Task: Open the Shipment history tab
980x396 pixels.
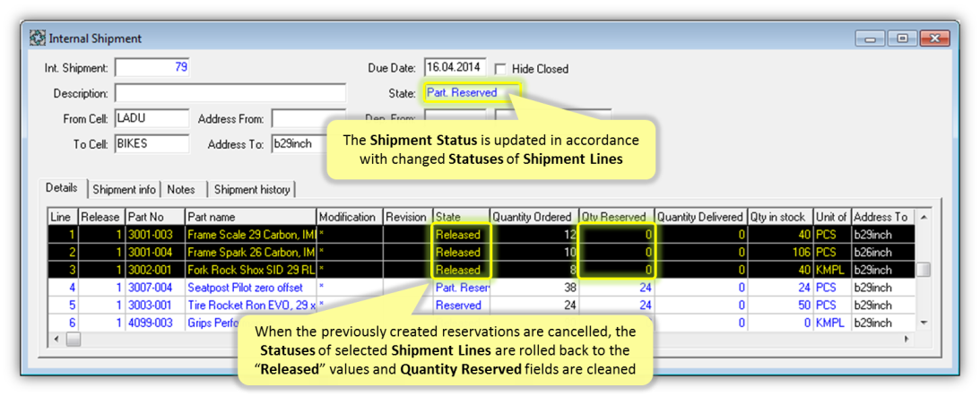Action: click(251, 189)
